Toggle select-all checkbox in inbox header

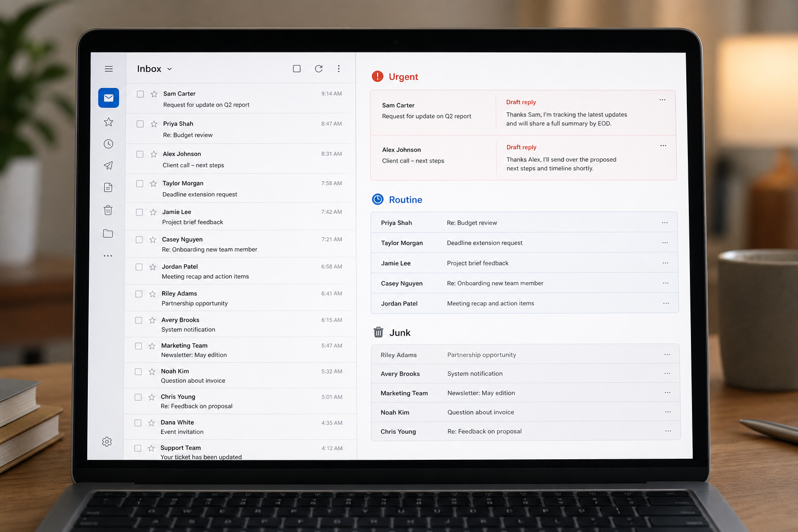[297, 69]
